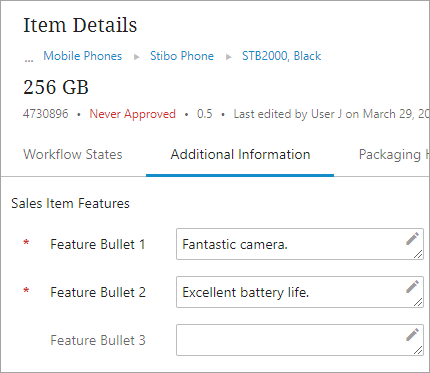Open the Packaging tab
This screenshot has height=373, width=430.
click(394, 155)
